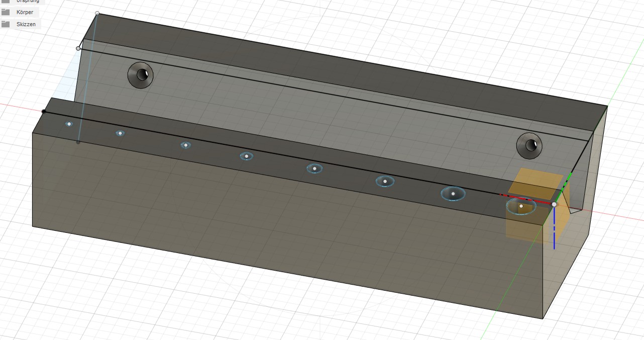This screenshot has width=644, height=340.
Task: Select the hole point inside the orange box
Action: point(521,206)
